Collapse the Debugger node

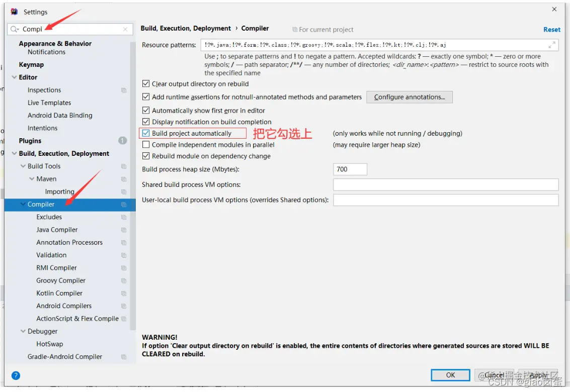coord(23,331)
